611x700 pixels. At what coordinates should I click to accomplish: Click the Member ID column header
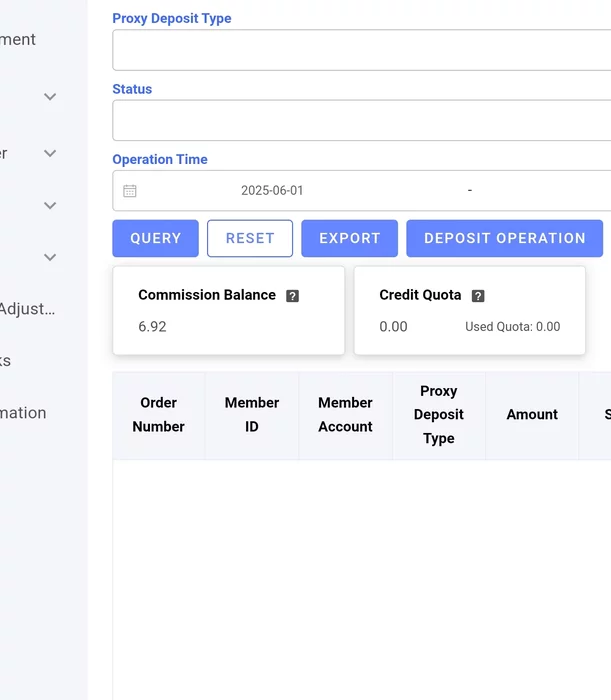tap(251, 415)
